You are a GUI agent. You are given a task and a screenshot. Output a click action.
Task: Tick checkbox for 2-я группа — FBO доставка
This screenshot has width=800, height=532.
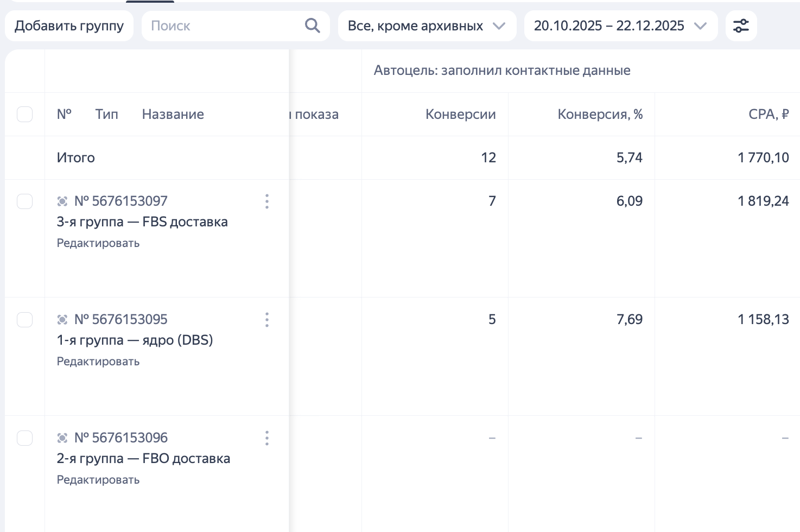[25, 438]
